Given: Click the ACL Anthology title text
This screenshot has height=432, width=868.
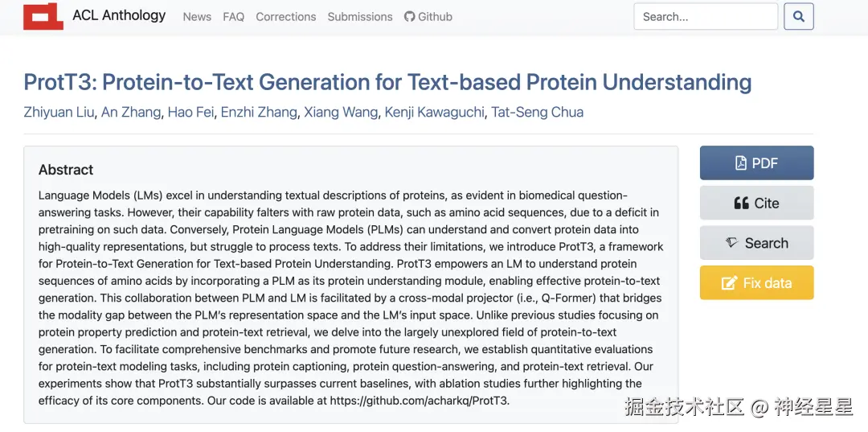Looking at the screenshot, I should [119, 15].
